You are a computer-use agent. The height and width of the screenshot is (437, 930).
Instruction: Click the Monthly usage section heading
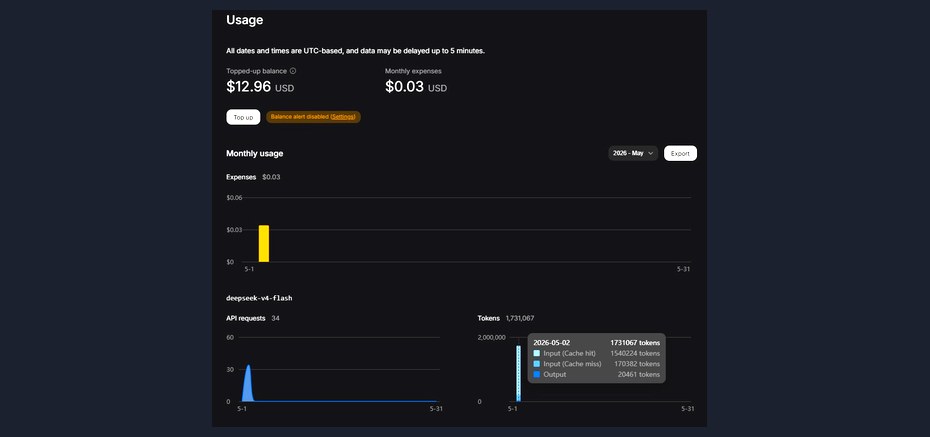tap(254, 154)
